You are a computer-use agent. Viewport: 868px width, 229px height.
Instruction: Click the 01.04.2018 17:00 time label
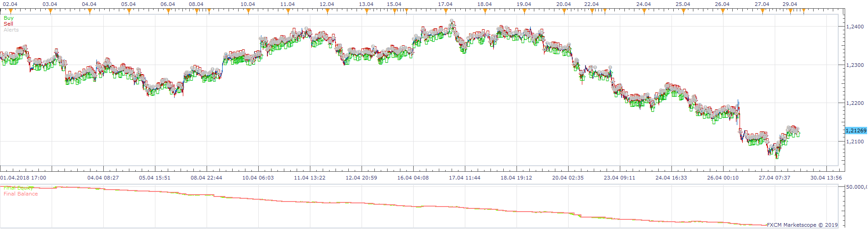[x=23, y=178]
